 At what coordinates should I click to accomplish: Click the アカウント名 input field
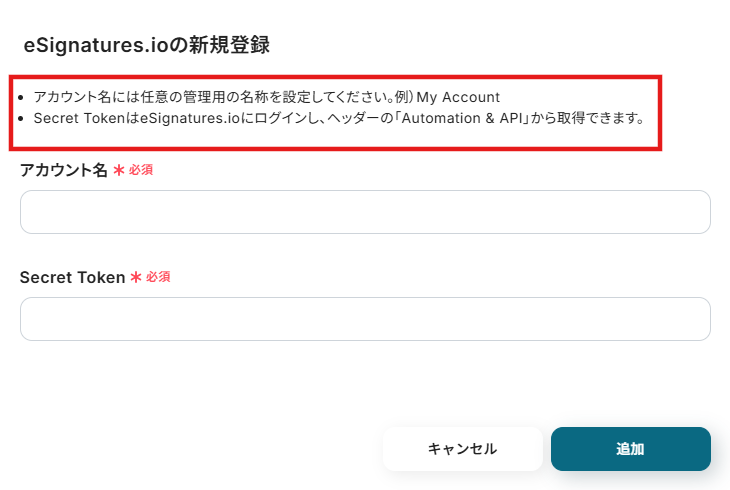point(365,212)
